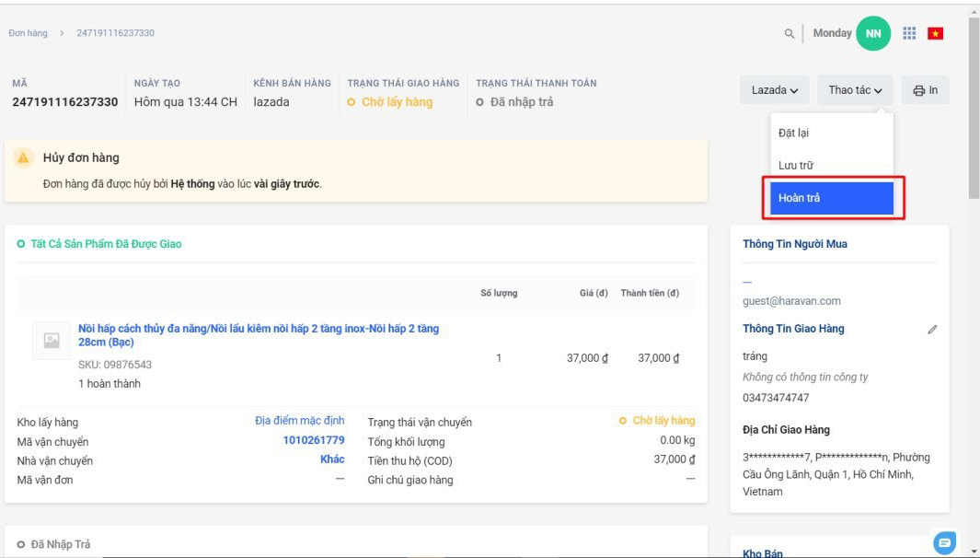Select Đặt lại from the menu

(793, 133)
